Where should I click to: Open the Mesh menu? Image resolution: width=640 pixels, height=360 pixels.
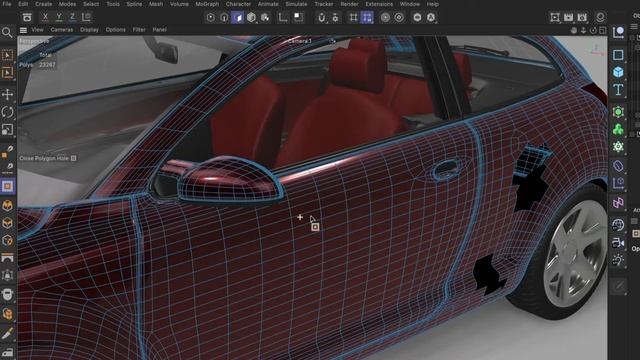[156, 4]
